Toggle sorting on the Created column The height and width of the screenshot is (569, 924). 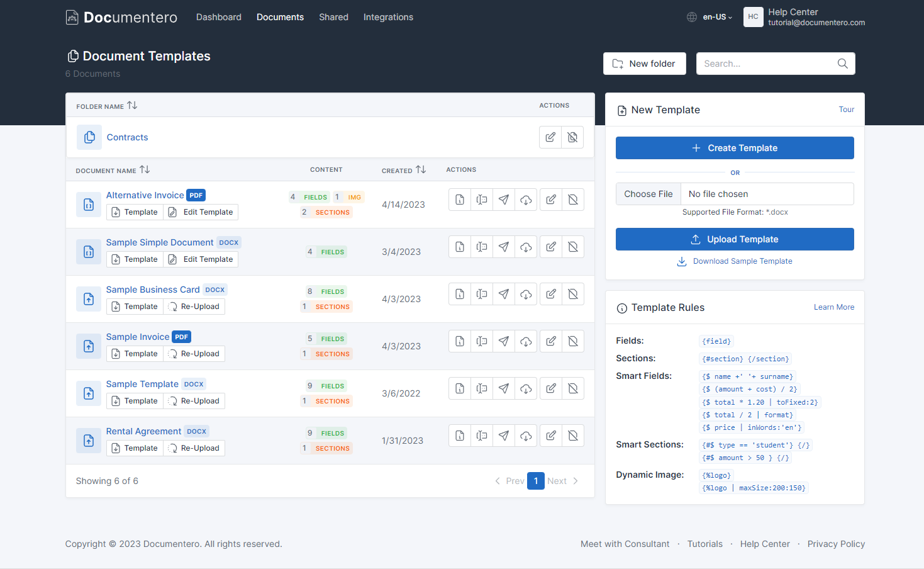pyautogui.click(x=421, y=169)
